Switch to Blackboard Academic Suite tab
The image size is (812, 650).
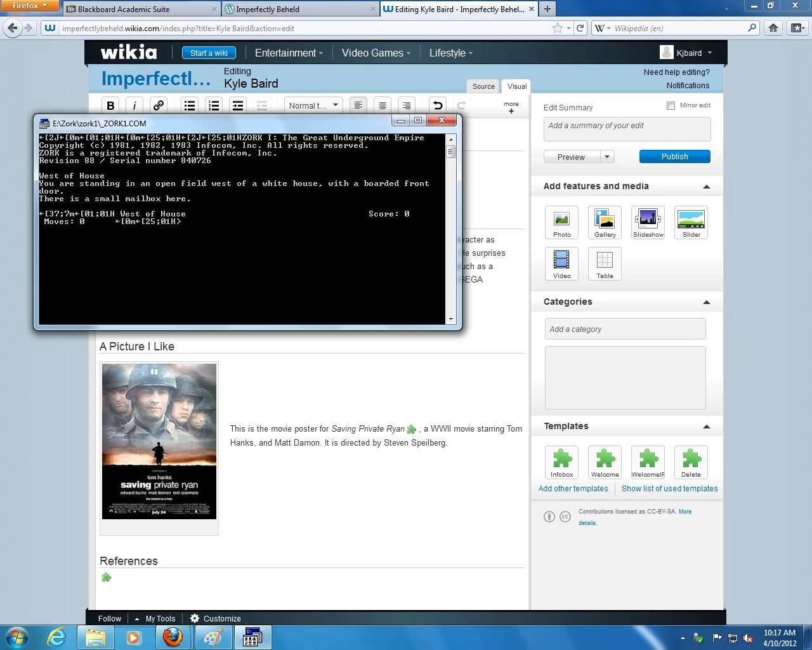[x=141, y=9]
